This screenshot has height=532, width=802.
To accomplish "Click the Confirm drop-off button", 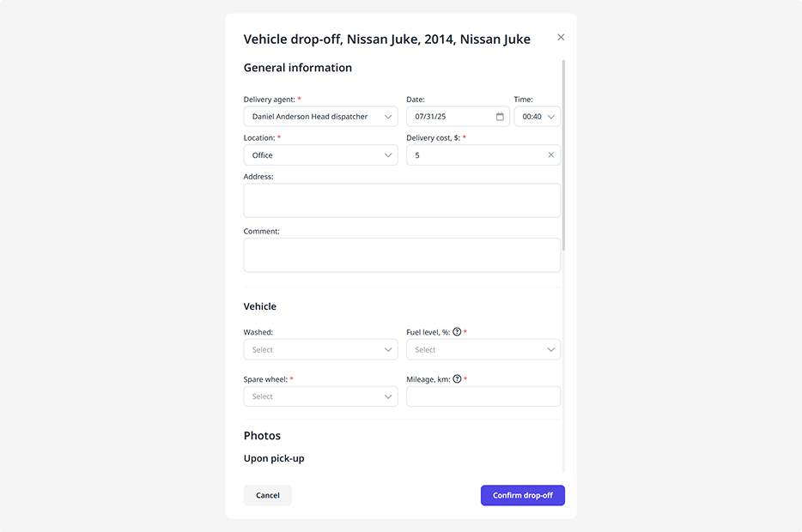I will pos(522,495).
